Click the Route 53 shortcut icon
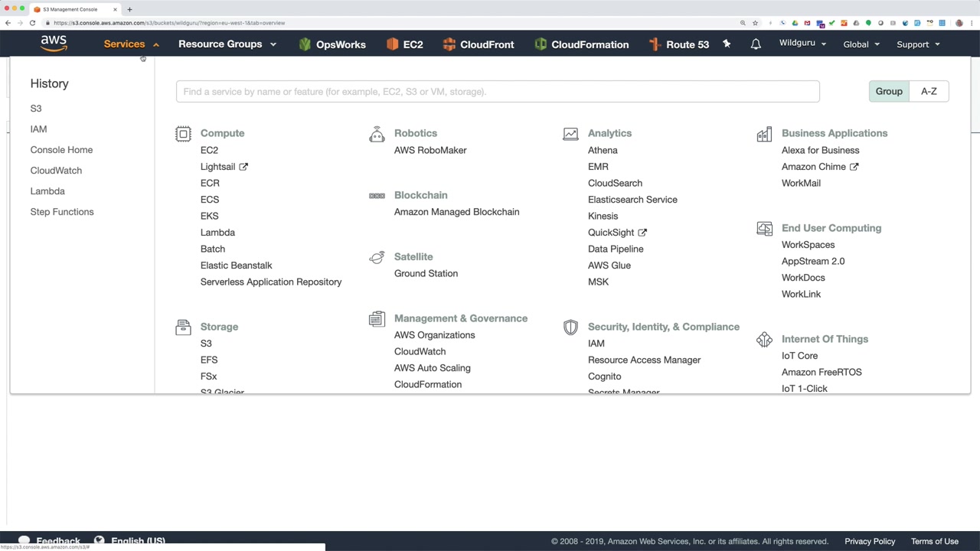 [x=655, y=44]
